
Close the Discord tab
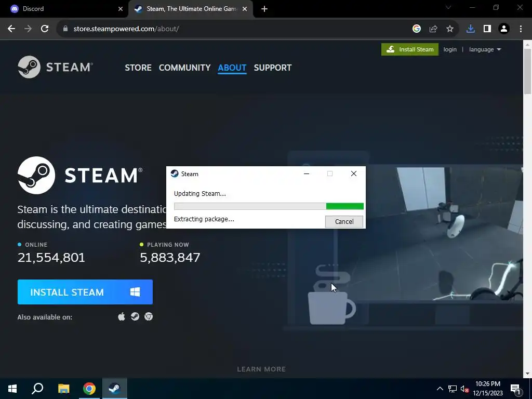(x=121, y=9)
